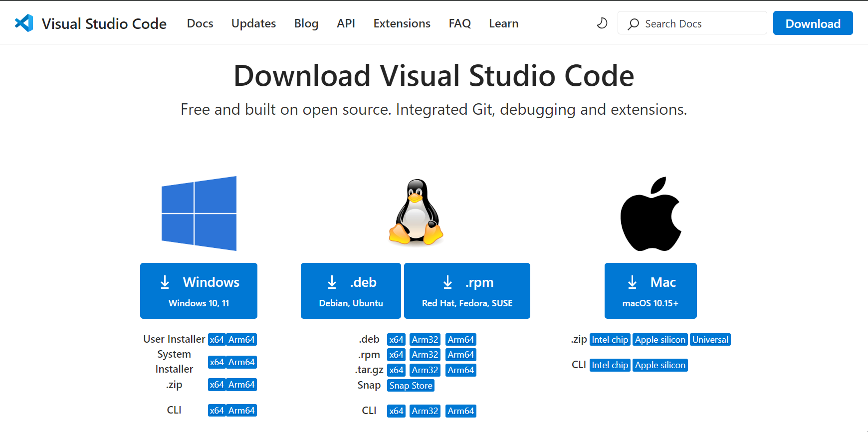The width and height of the screenshot is (868, 432).
Task: Click the "System Installer" label under Windows
Action: click(x=174, y=362)
